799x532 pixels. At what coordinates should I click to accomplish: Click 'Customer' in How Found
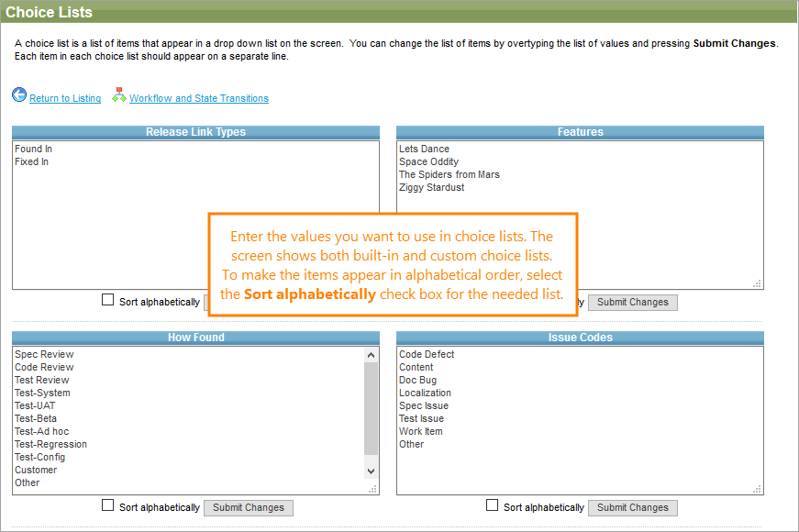click(36, 470)
